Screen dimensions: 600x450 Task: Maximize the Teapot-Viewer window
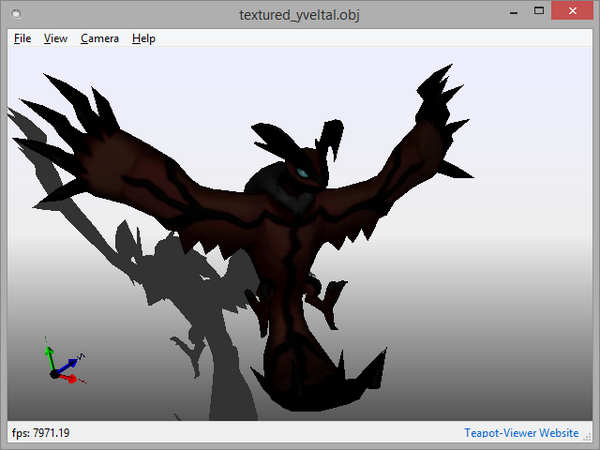539,11
